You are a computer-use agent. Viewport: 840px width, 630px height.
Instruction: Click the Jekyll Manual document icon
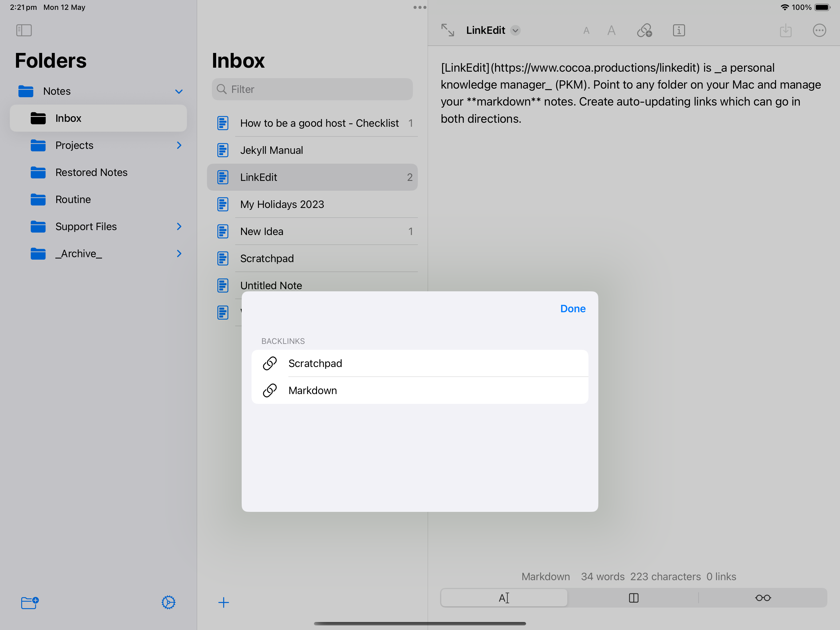pyautogui.click(x=223, y=150)
